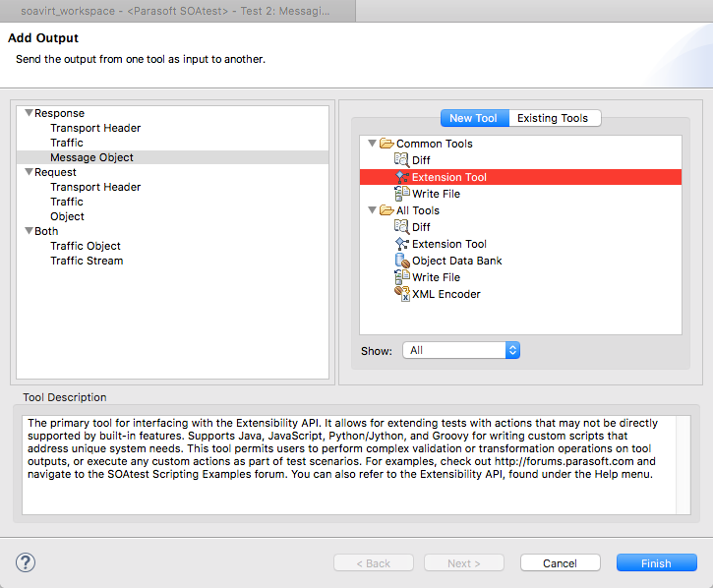Select the Response label in the tree
Screen dimensions: 713x588
tap(60, 113)
